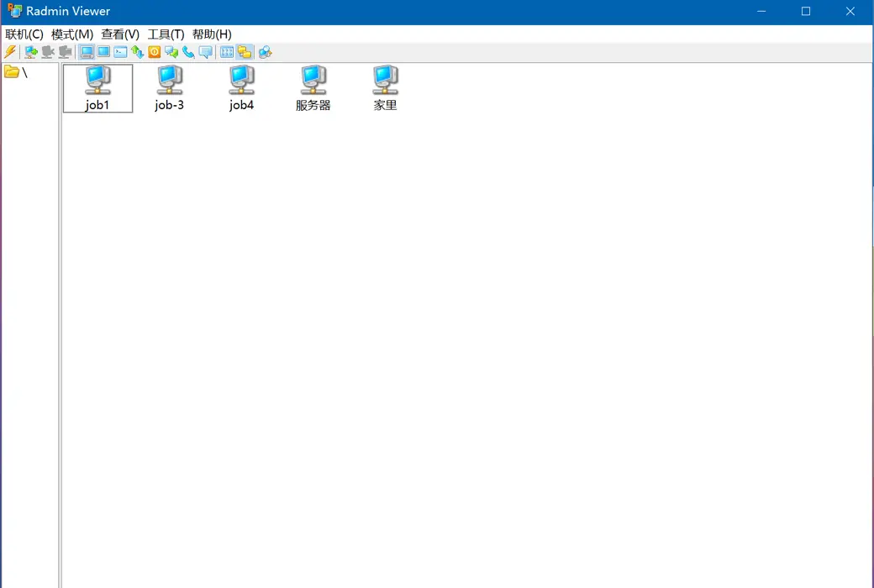
Task: Click the lightning bolt Connect To icon
Action: click(x=10, y=52)
